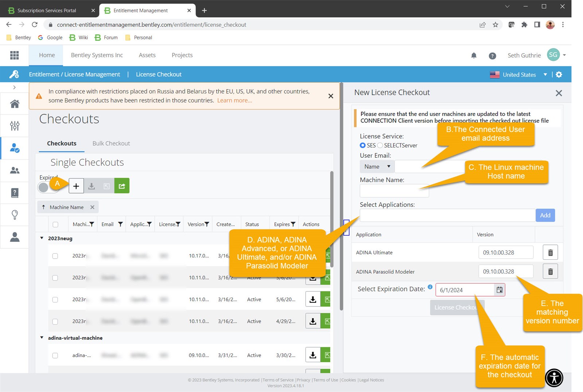Click the ADINA Ultimate version field
Screen dimensions: 583x392
tap(506, 252)
